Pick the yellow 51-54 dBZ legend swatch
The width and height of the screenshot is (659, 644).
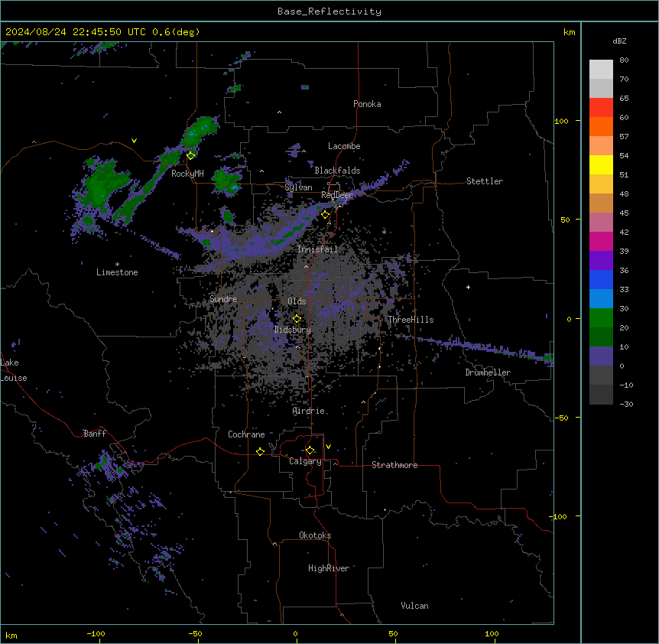(x=601, y=164)
